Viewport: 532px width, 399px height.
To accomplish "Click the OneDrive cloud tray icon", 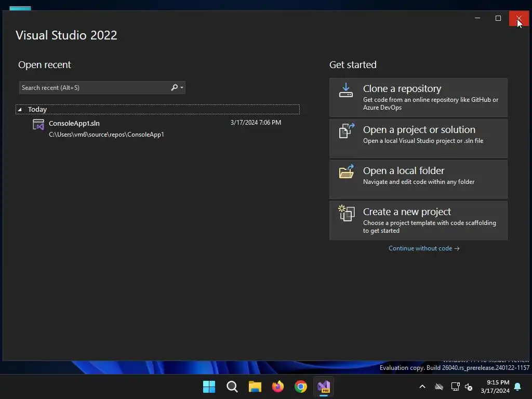I will tap(439, 387).
